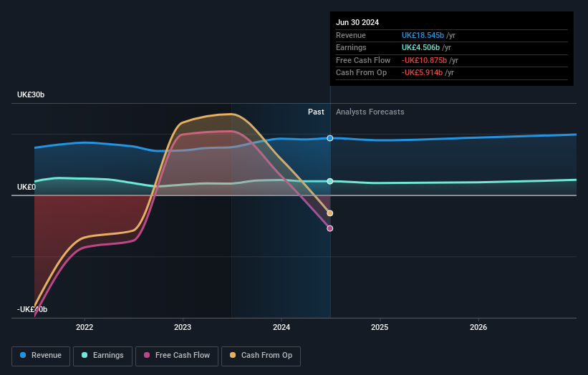588x375 pixels.
Task: Toggle the Revenue legend button
Action: (41, 356)
